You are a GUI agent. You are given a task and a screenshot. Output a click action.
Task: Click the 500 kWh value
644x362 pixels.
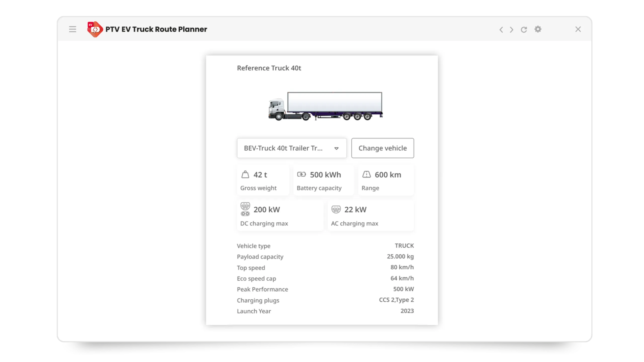(326, 175)
